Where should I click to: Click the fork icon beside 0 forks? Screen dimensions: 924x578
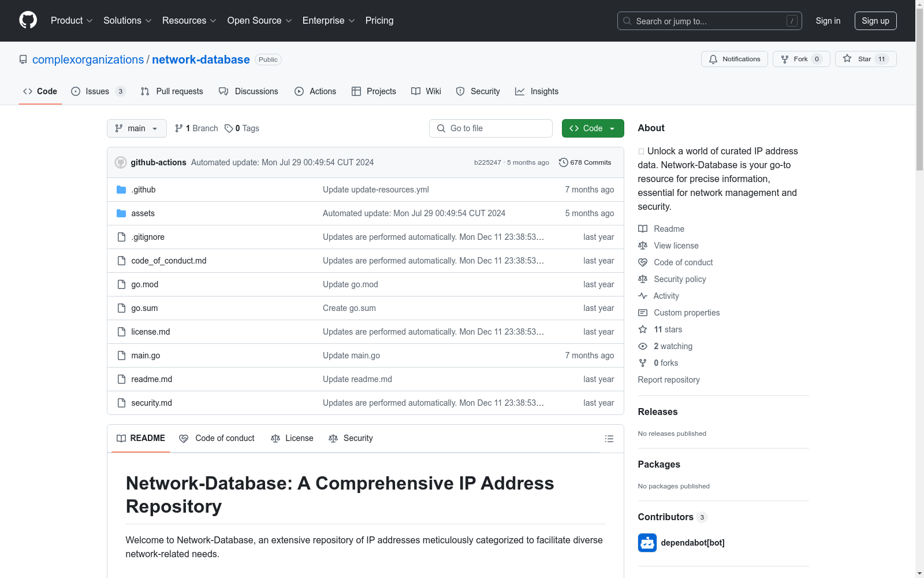point(643,363)
